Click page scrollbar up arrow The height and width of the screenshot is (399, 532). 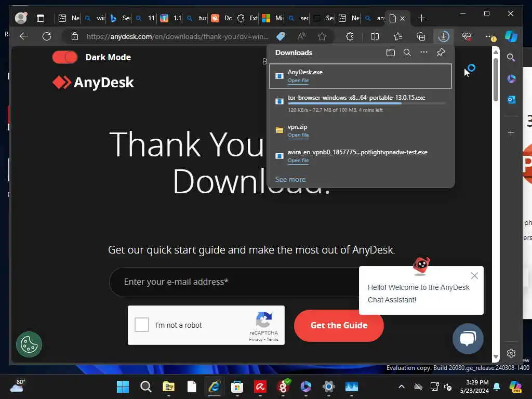(496, 52)
